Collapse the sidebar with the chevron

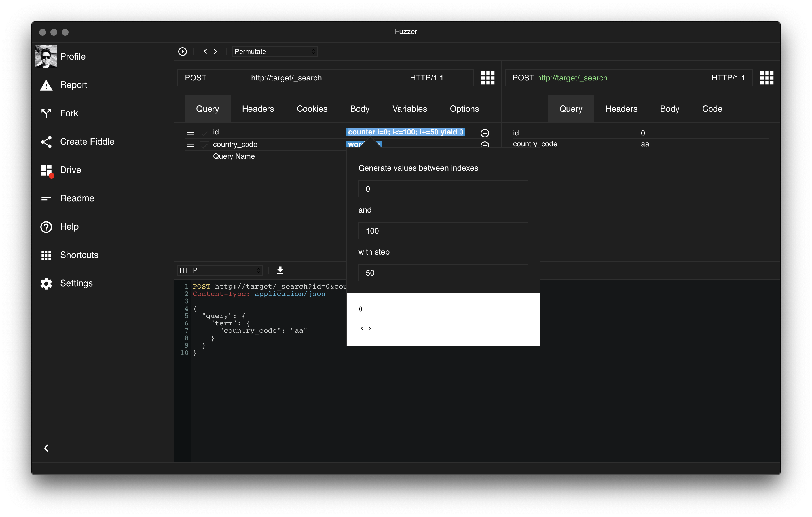tap(46, 448)
